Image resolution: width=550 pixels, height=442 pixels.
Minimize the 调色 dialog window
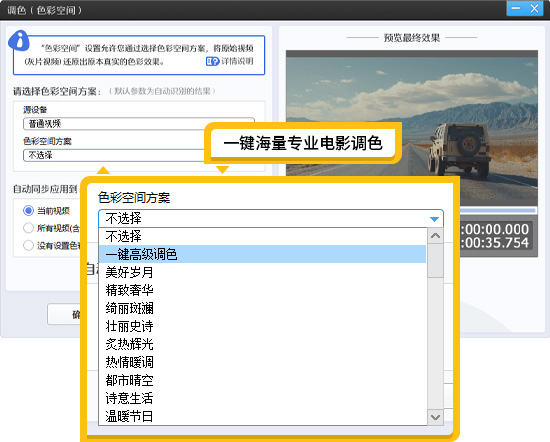516,8
